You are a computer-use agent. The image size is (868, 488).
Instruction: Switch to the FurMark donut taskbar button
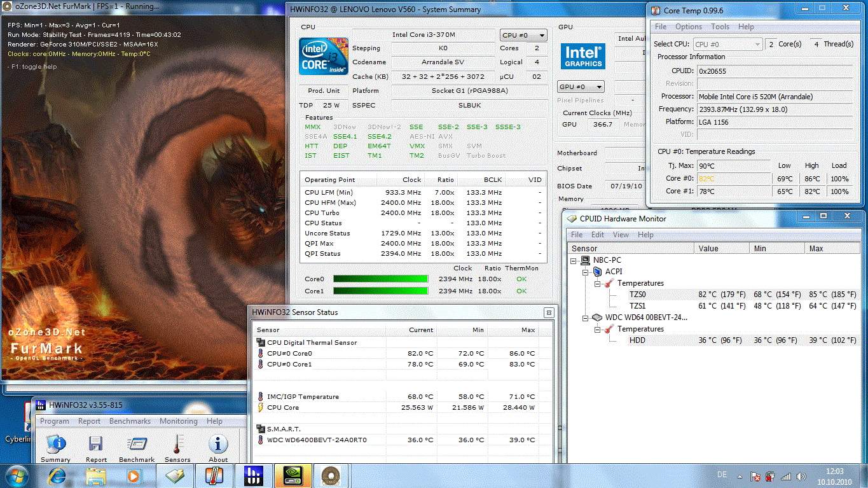pos(330,475)
